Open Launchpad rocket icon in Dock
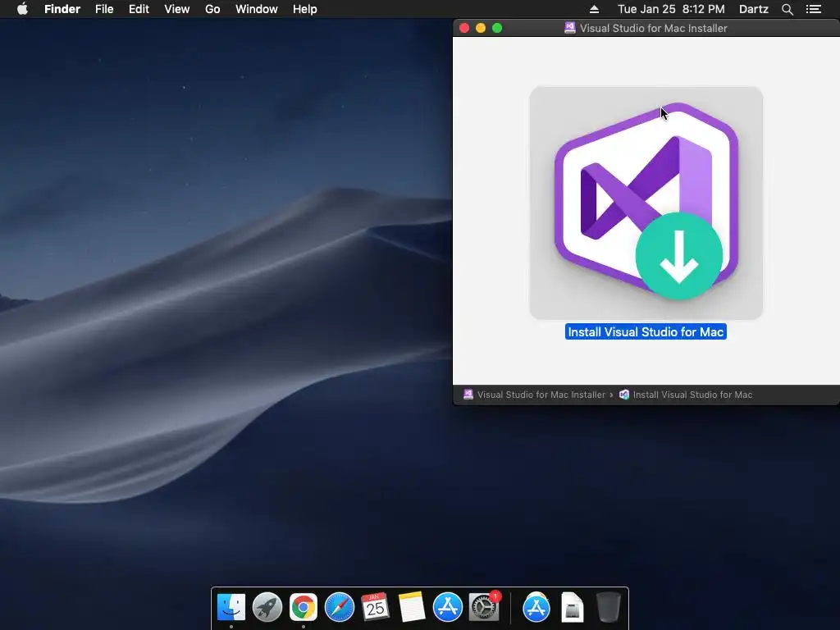 pos(267,608)
